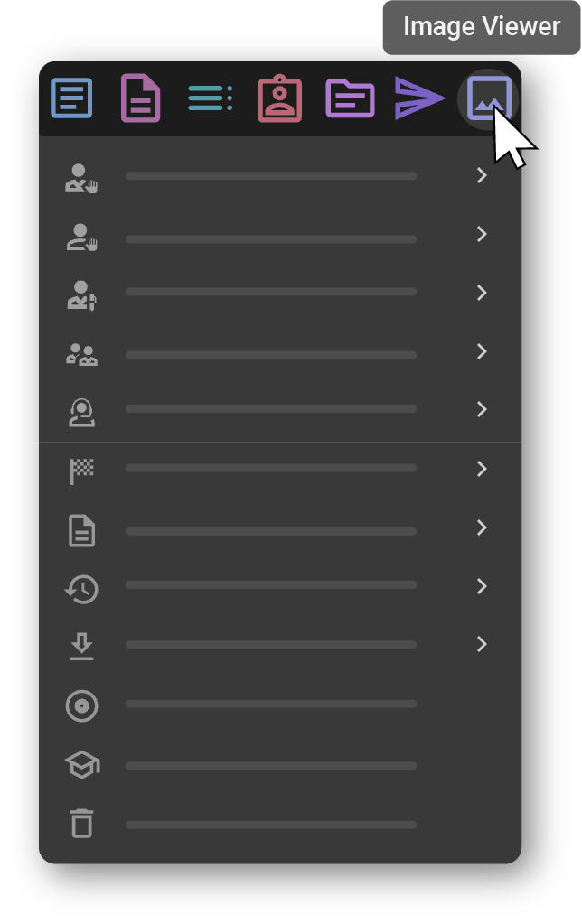Image resolution: width=582 pixels, height=924 pixels.
Task: Open the blue text document app icon
Action: [71, 98]
